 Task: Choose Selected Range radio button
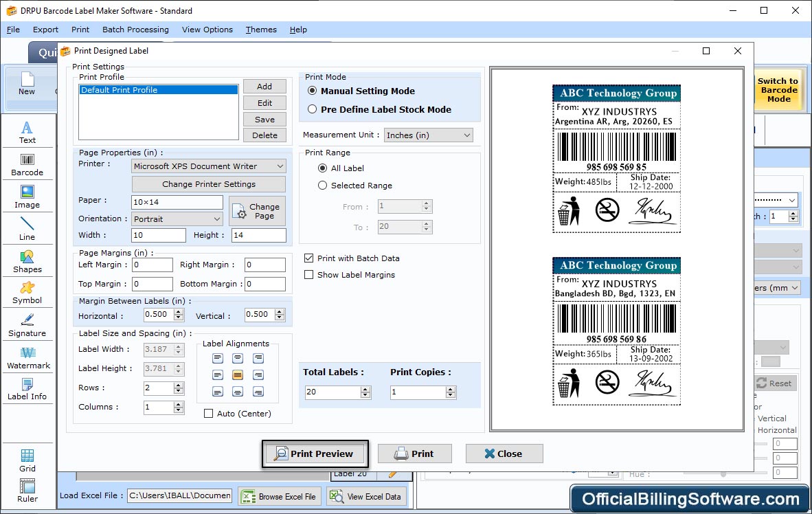[323, 185]
